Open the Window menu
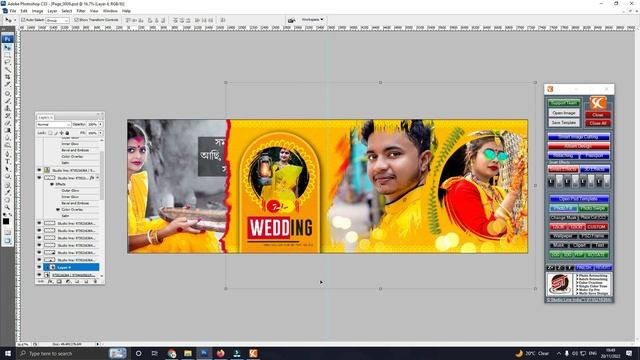Screen dimensions: 640x360 [x=110, y=11]
